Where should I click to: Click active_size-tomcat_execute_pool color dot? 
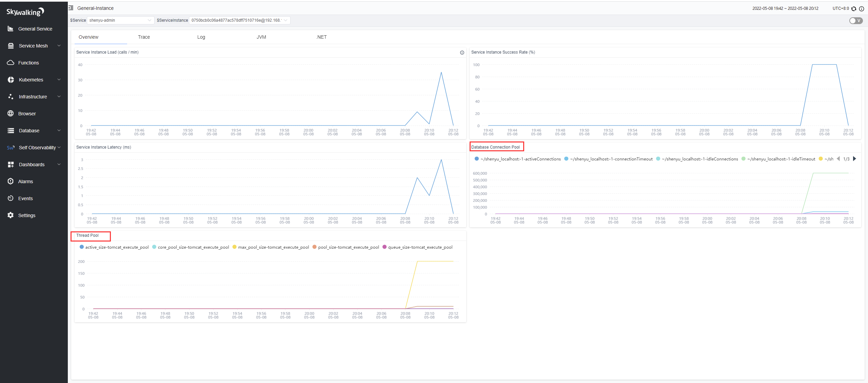tap(82, 247)
